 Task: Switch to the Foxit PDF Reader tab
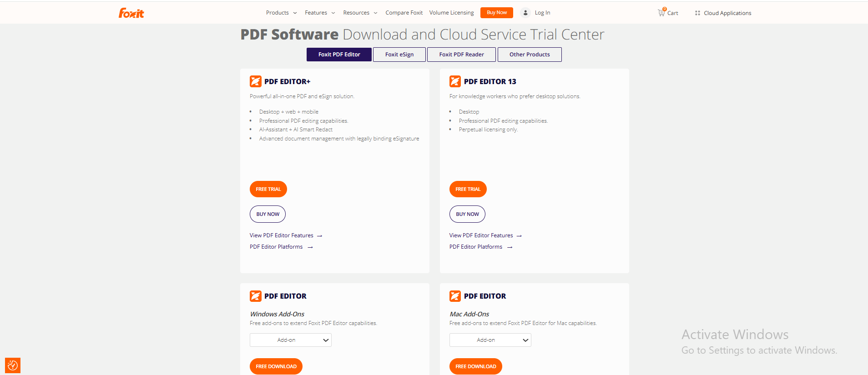(461, 55)
